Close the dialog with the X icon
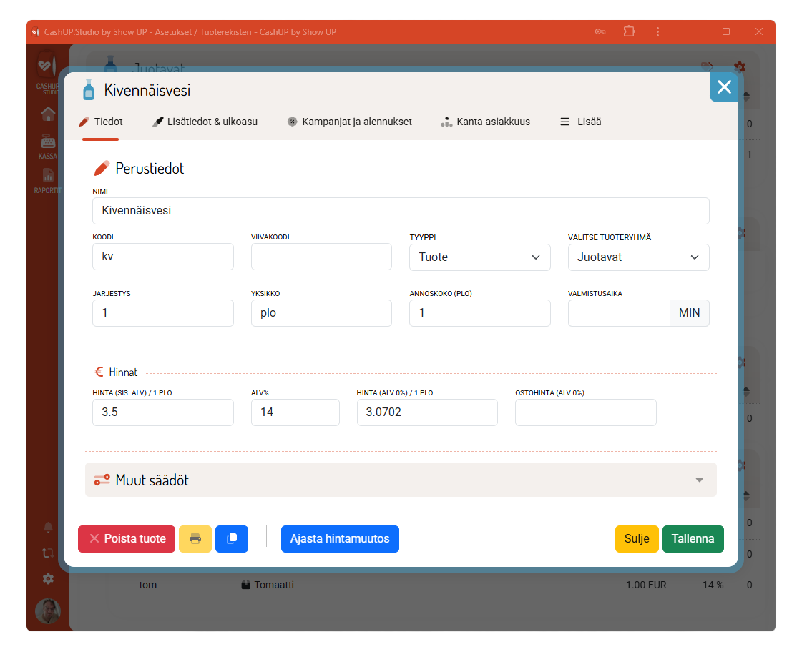 (x=724, y=87)
